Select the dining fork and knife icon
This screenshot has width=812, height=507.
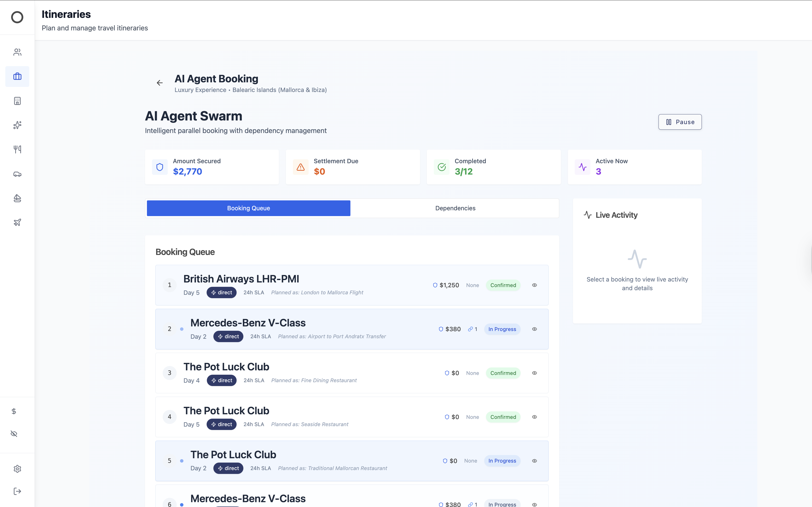[17, 149]
